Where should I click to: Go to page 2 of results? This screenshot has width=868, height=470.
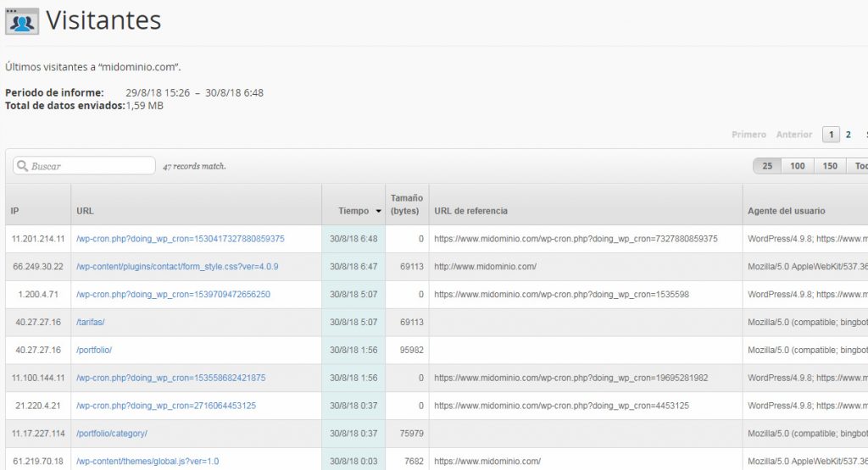(x=848, y=135)
